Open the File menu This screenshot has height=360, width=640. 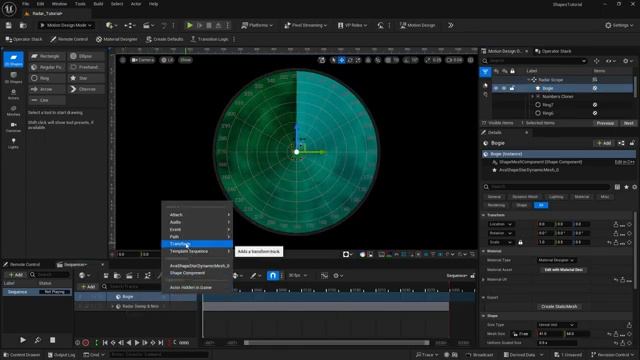click(25, 4)
